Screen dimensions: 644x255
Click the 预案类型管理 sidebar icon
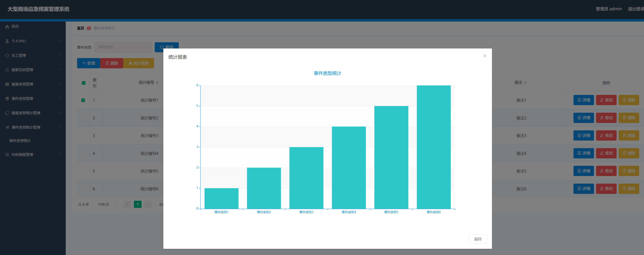7,84
